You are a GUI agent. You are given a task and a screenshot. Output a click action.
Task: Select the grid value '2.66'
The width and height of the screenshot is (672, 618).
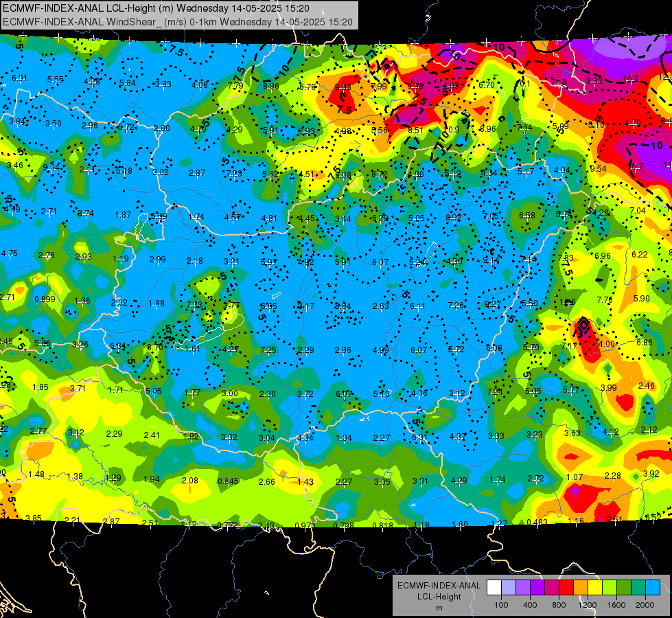(x=266, y=482)
